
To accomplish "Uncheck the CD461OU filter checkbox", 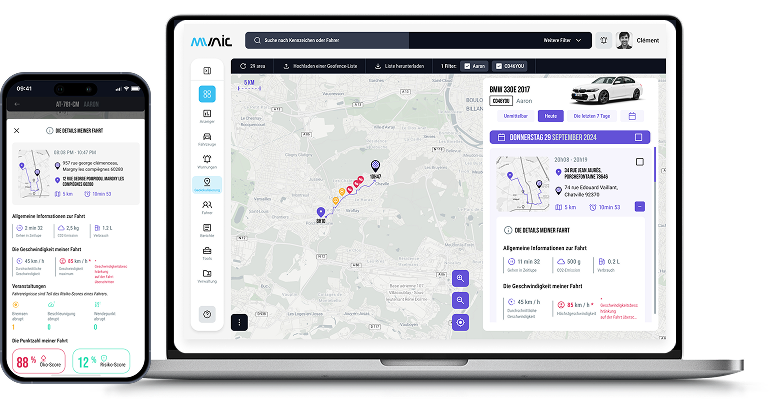I will (495, 66).
